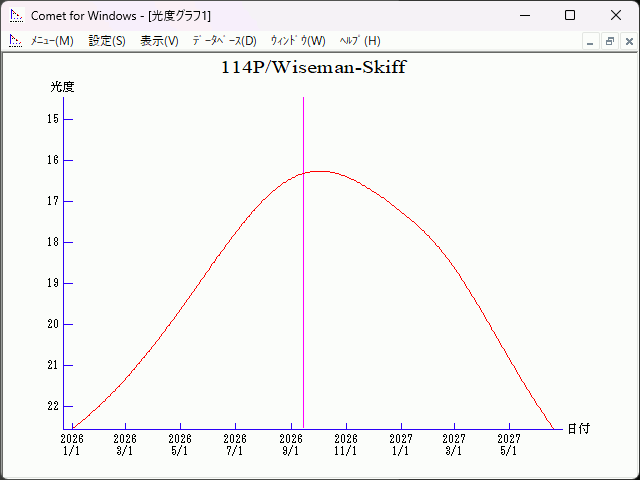Open the ヘルプ(H) help menu
640x480 pixels.
pos(360,41)
